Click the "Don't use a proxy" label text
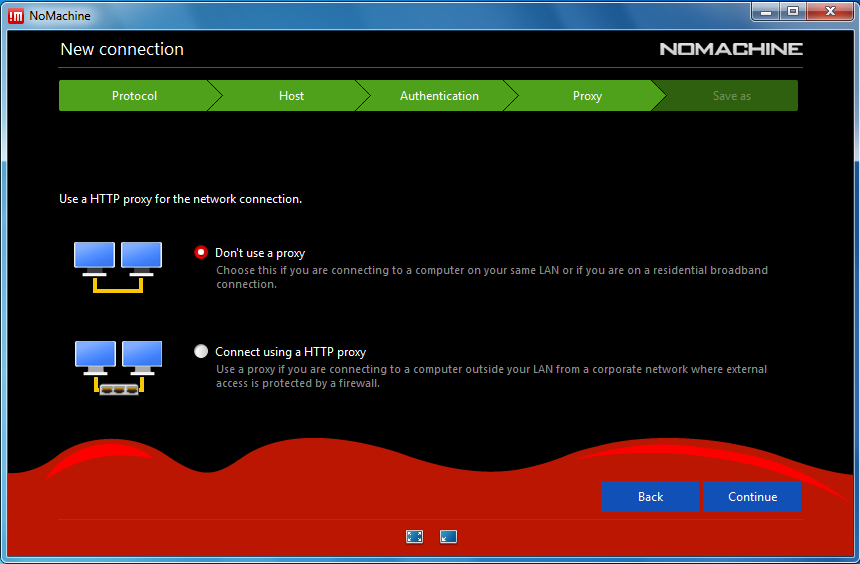Screen dimensions: 860x564 click(260, 253)
